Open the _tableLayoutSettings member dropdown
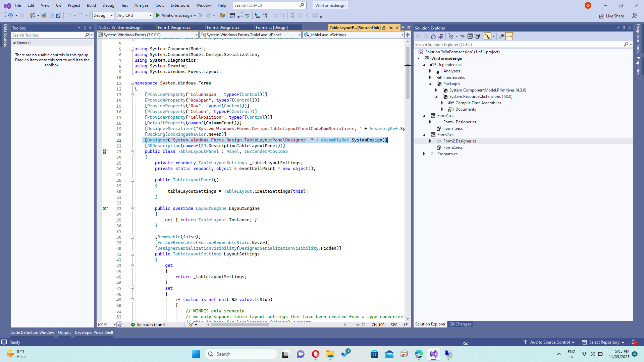 tap(354, 35)
